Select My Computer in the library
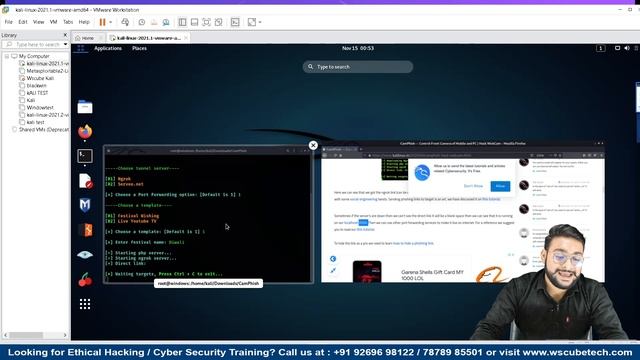This screenshot has width=640, height=360. (x=34, y=56)
